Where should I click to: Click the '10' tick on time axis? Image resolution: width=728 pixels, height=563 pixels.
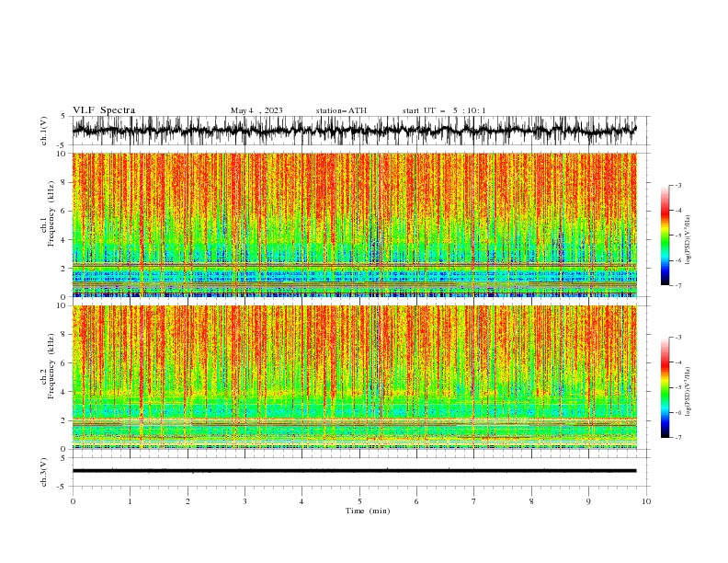tap(646, 501)
